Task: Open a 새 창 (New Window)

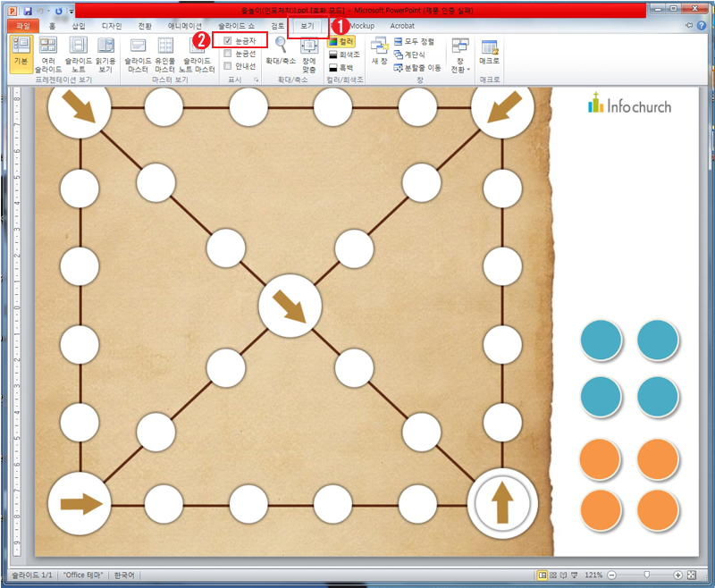Action: click(379, 53)
